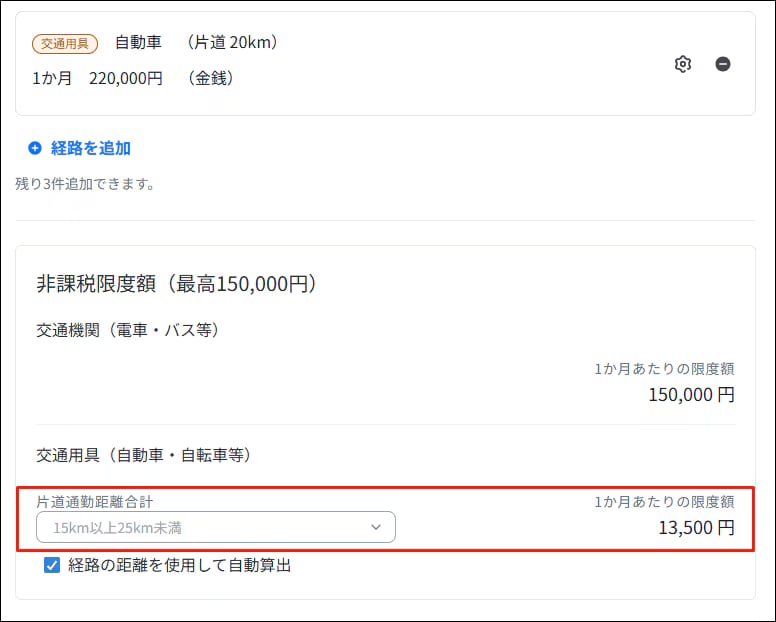776x622 pixels.
Task: Click 1か月あたりの限度額 label above 13,500 円
Action: pos(664,502)
